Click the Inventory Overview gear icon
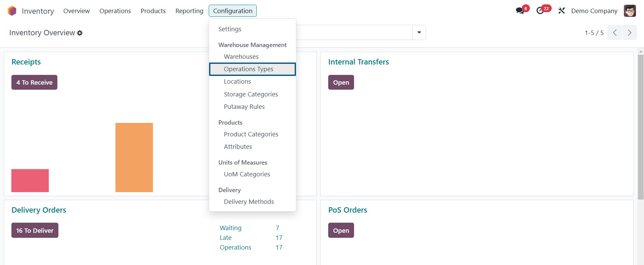The width and height of the screenshot is (644, 265). [80, 33]
